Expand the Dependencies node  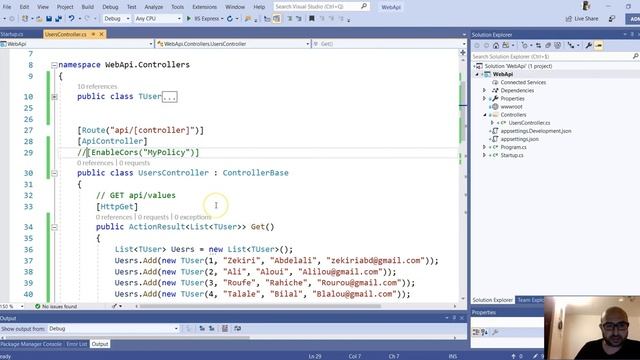pyautogui.click(x=484, y=90)
